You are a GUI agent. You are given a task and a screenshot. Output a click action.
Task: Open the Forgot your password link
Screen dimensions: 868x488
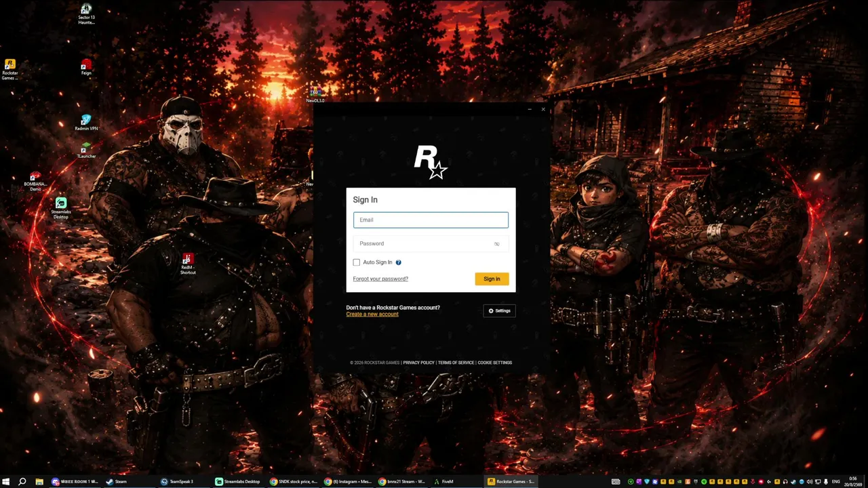[x=380, y=279]
